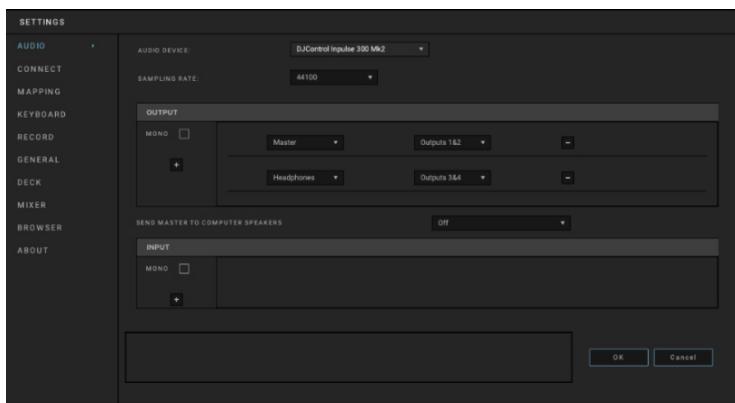Select the Audio settings tab
735x403 pixels.
point(31,46)
